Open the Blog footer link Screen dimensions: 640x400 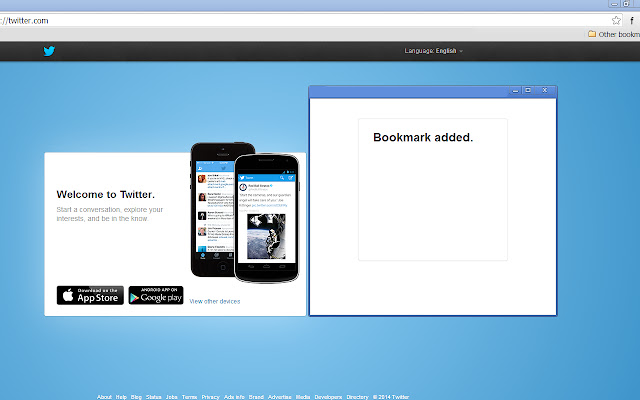136,397
